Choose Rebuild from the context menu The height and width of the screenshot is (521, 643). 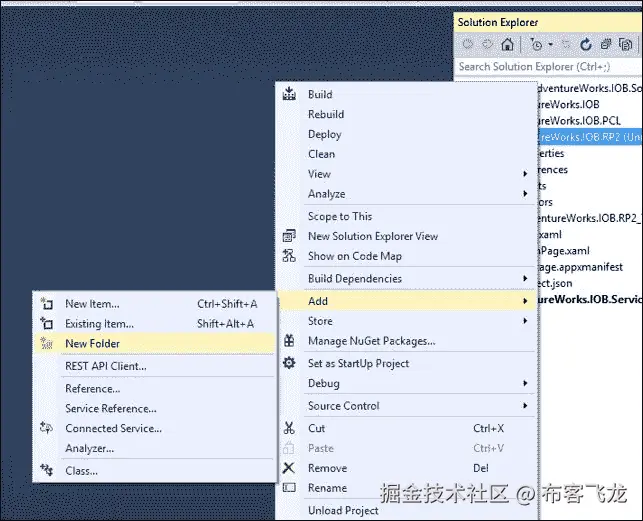tap(326, 114)
